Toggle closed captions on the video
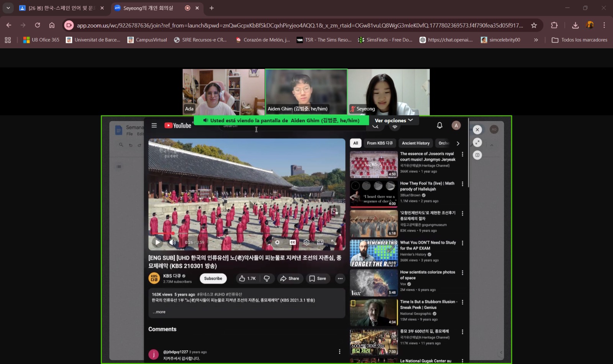Viewport: 613px width, 364px height. tap(293, 242)
